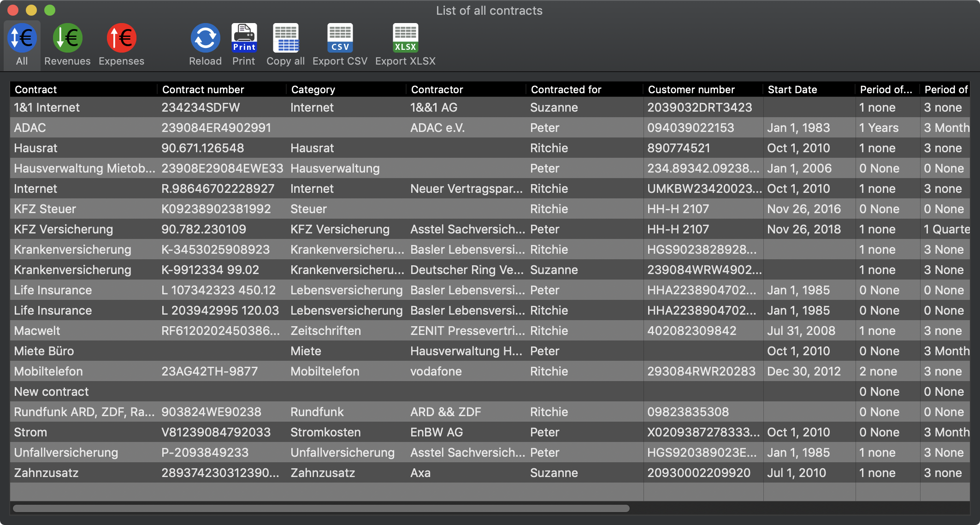The height and width of the screenshot is (525, 980).
Task: Select contract number K-9912334 99.02
Action: click(x=210, y=270)
